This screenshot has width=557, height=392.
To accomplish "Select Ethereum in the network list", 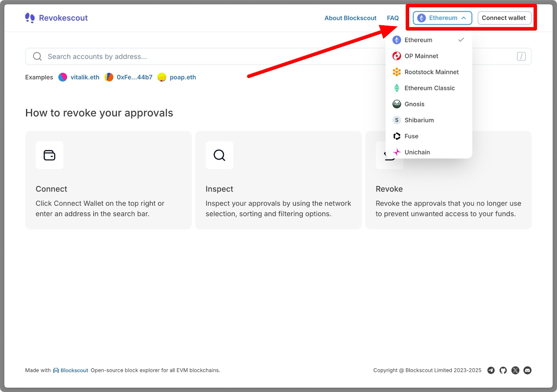I will click(429, 40).
